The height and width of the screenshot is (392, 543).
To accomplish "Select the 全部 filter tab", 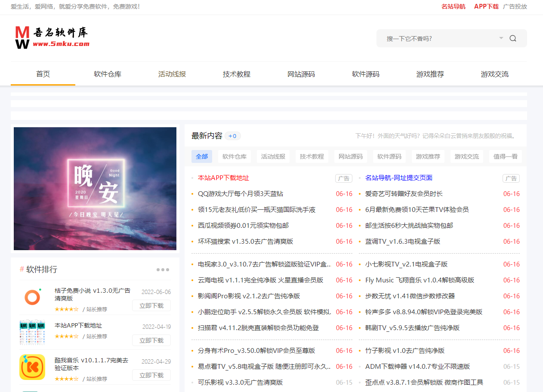I will tap(202, 156).
